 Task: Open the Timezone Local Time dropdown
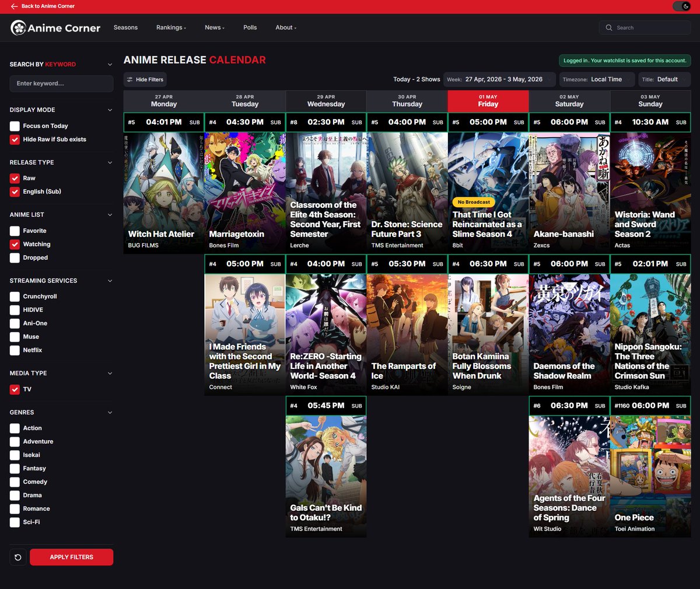[x=596, y=79]
